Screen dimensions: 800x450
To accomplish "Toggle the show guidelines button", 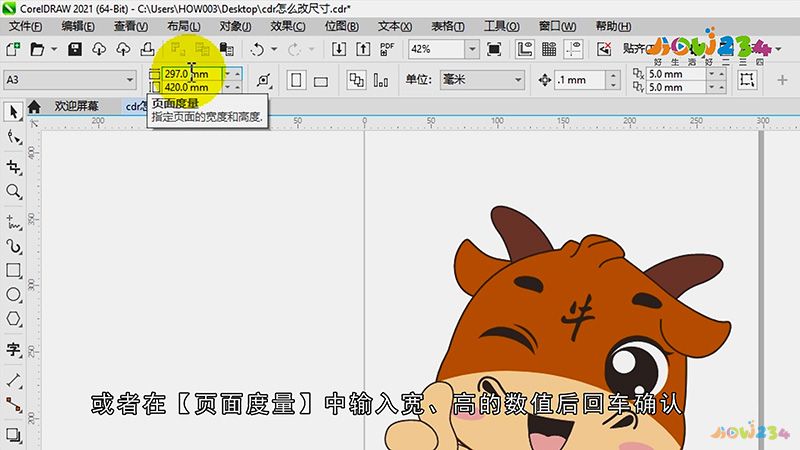I will point(573,49).
